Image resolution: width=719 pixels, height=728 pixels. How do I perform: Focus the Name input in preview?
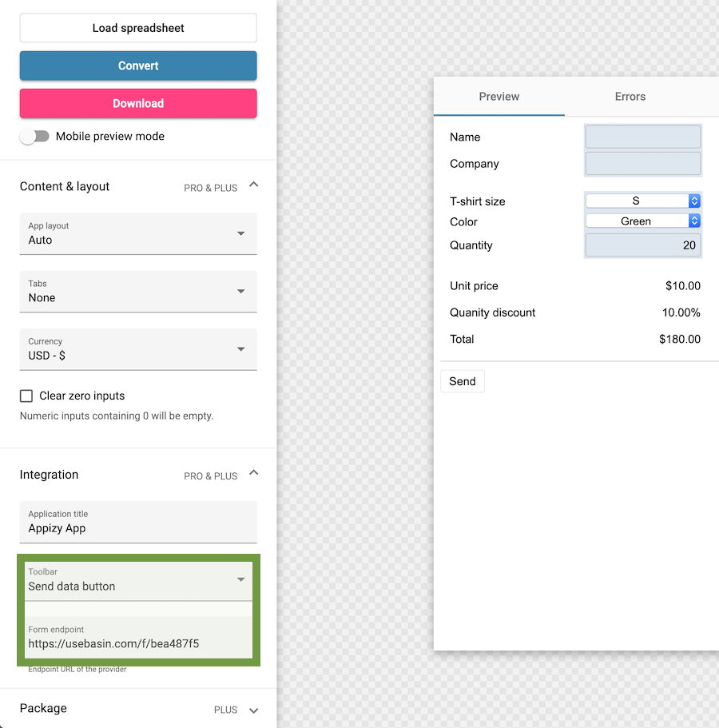click(643, 137)
